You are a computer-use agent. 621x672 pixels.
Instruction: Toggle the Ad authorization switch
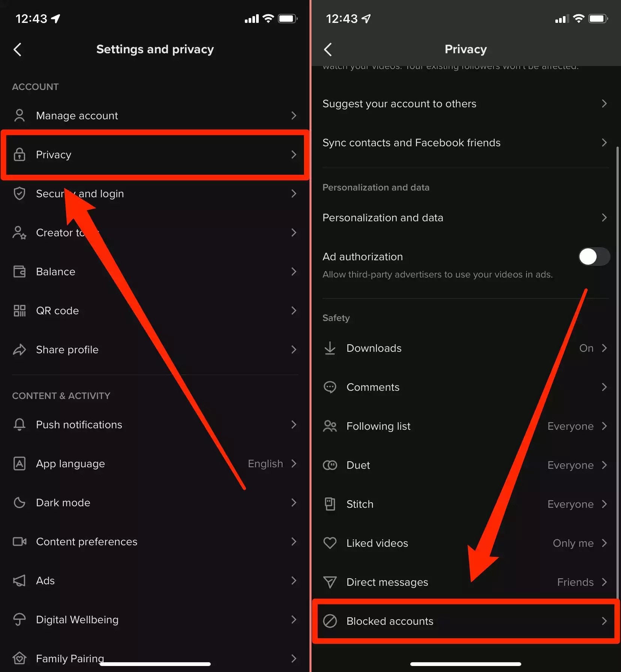pos(594,256)
